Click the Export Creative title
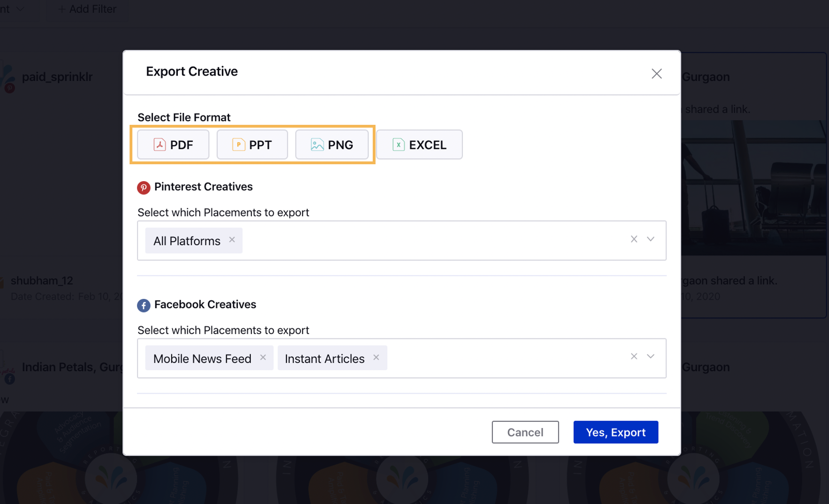This screenshot has height=504, width=829. 192,71
